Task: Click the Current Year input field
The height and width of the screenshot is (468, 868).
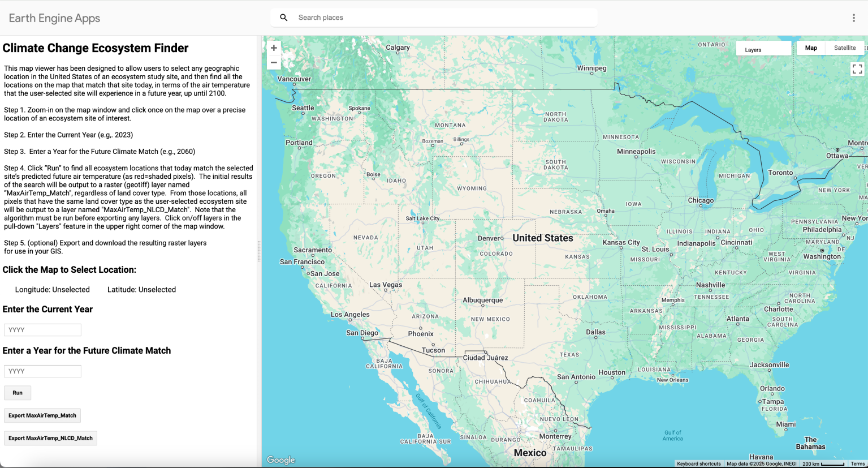Action: coord(42,330)
